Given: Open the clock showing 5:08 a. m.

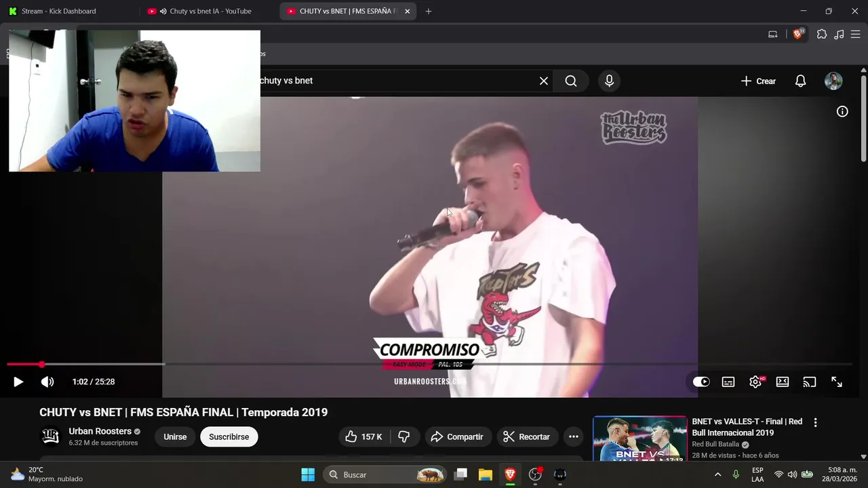Looking at the screenshot, I should tap(838, 474).
